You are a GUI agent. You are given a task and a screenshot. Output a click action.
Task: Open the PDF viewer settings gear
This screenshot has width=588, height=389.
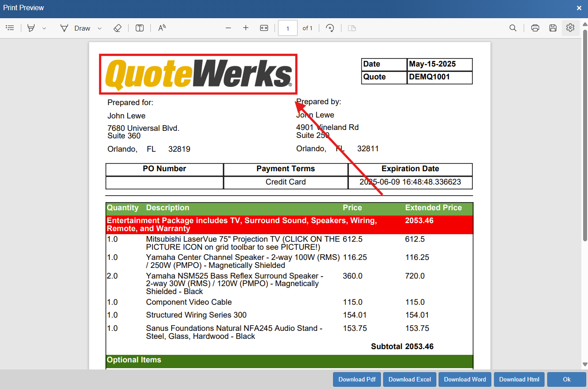click(x=570, y=28)
